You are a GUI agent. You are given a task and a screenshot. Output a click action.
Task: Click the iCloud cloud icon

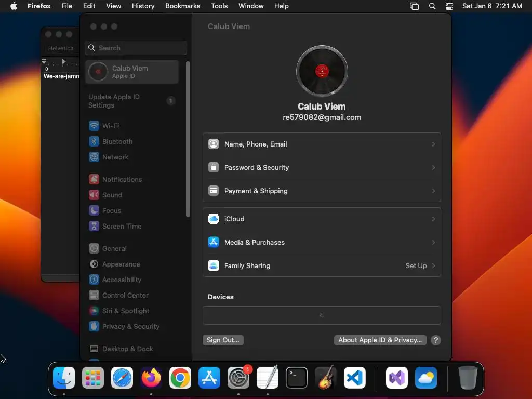[214, 219]
